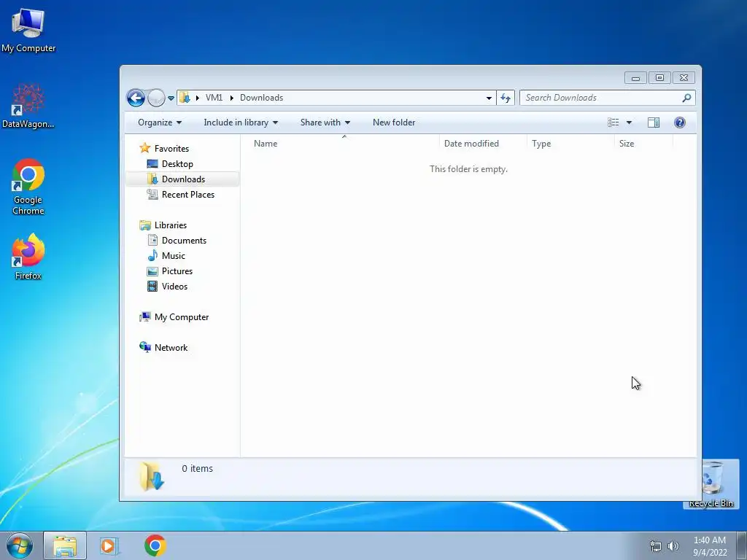This screenshot has height=560, width=747.
Task: Click the Videos filmstrip icon
Action: [152, 286]
